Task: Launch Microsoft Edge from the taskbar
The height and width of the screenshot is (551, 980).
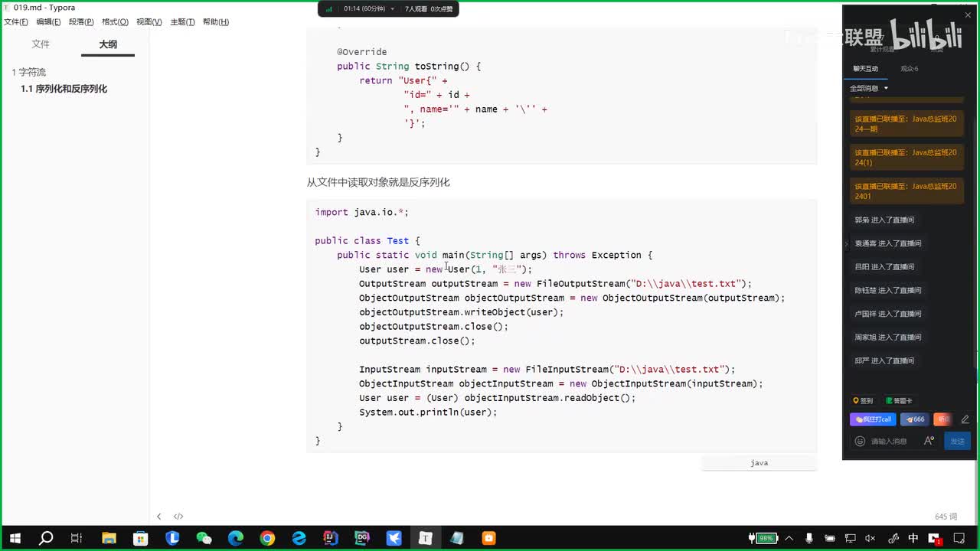Action: click(235, 538)
